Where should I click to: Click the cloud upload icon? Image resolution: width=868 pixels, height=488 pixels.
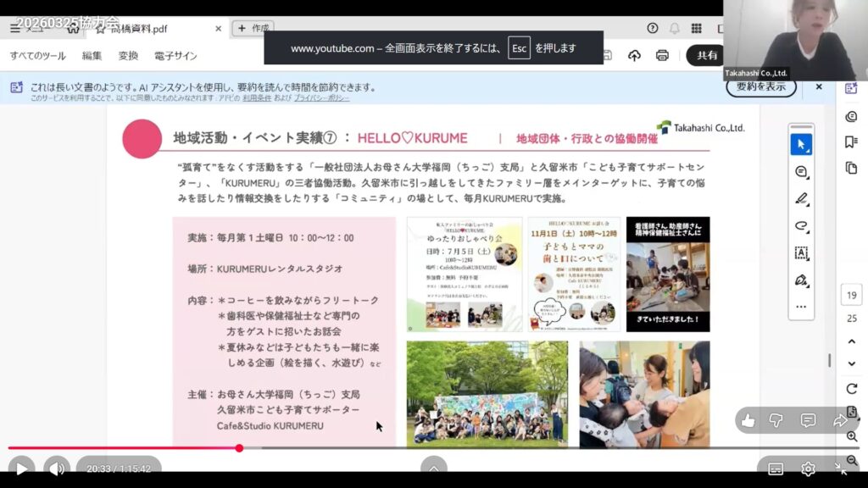pos(634,55)
